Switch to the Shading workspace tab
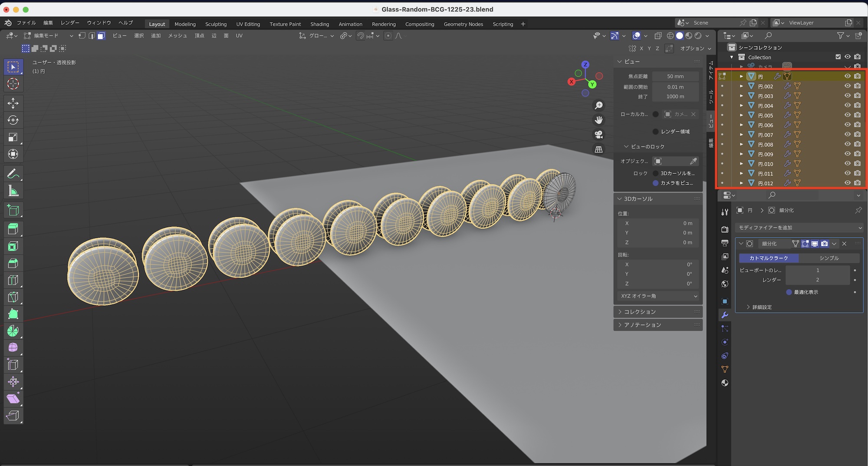868x466 pixels. tap(319, 24)
